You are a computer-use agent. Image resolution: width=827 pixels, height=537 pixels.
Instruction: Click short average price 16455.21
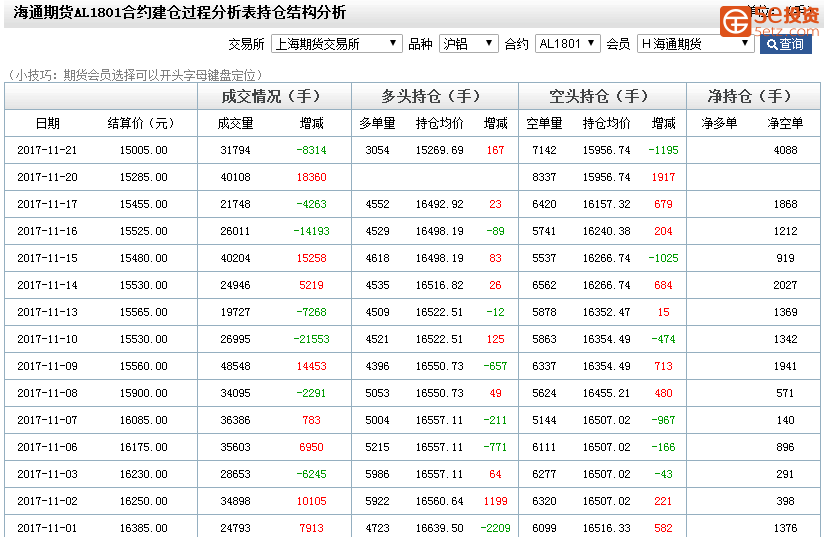point(607,394)
